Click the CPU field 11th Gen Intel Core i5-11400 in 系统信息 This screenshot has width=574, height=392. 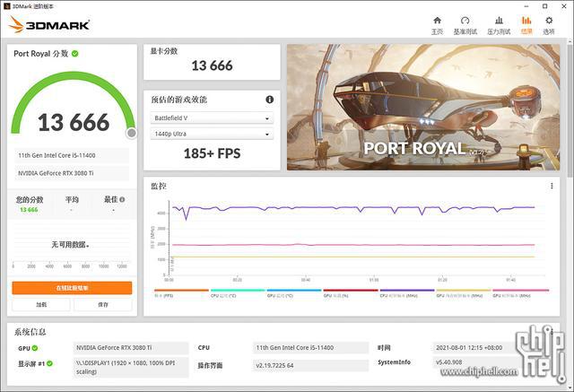310,348
